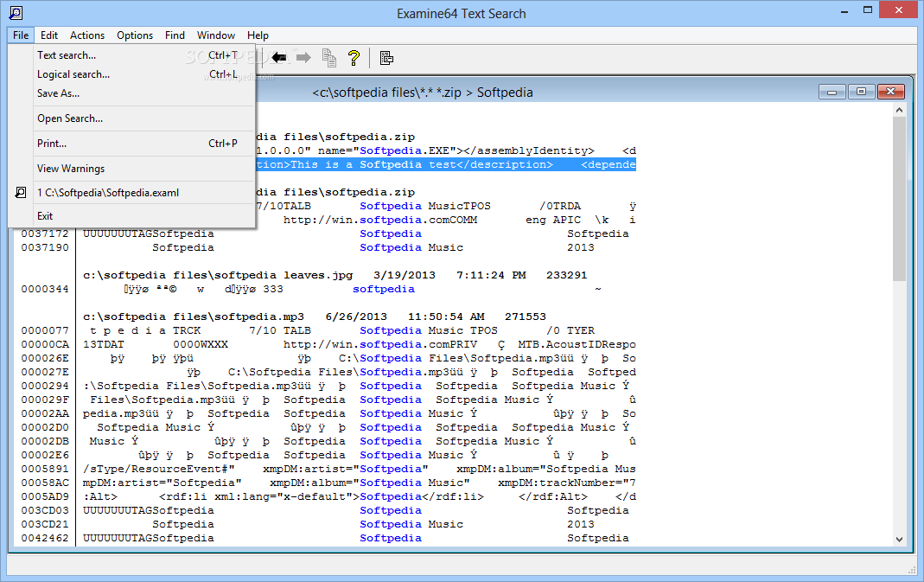Choose Text search... from File menu
924x582 pixels.
[x=132, y=55]
